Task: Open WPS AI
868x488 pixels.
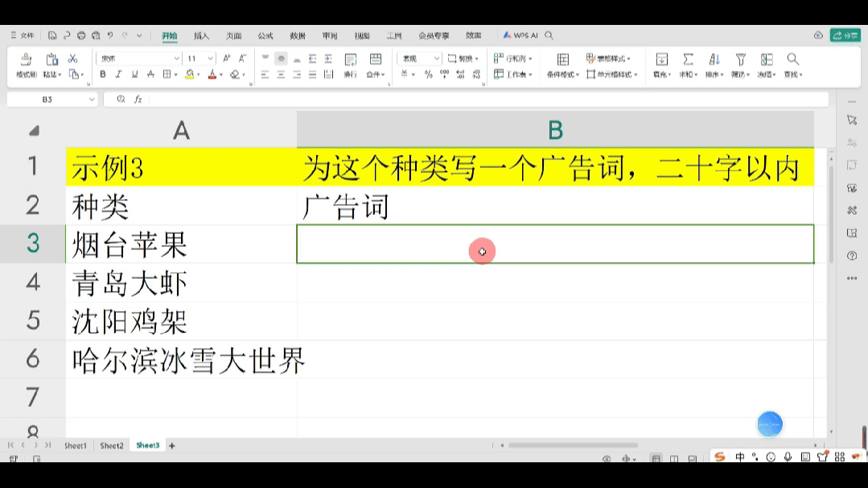Action: (520, 35)
